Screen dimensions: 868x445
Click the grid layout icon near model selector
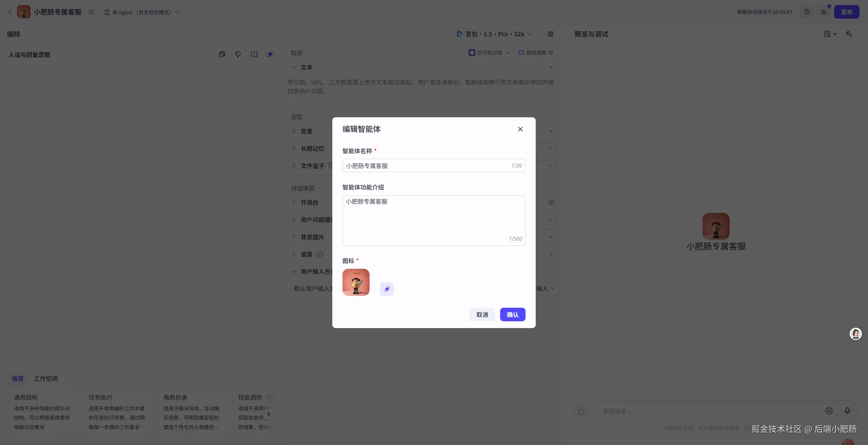[x=550, y=34]
